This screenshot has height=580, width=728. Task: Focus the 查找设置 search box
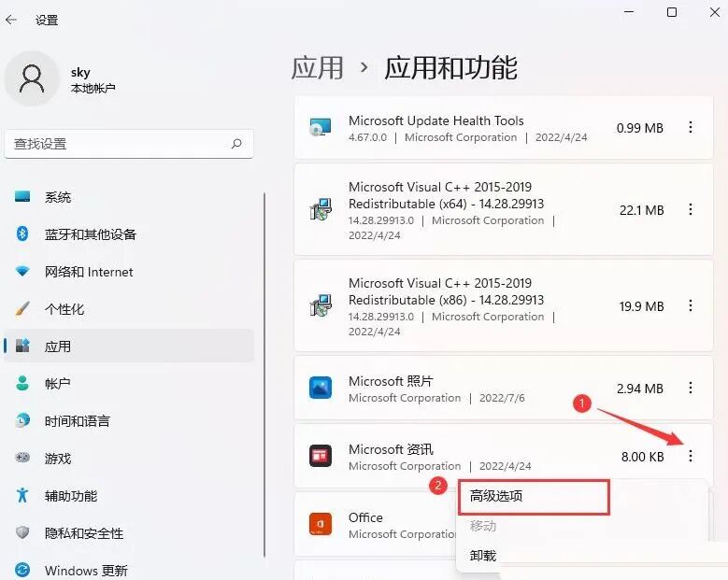click(x=129, y=144)
